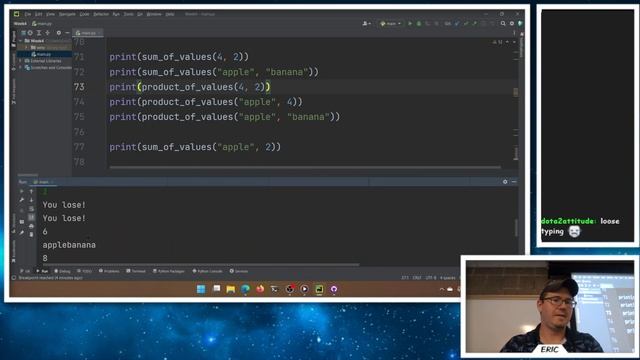Click 'applebanana' output in Run console
Viewport: 640px width, 360px height.
69,245
